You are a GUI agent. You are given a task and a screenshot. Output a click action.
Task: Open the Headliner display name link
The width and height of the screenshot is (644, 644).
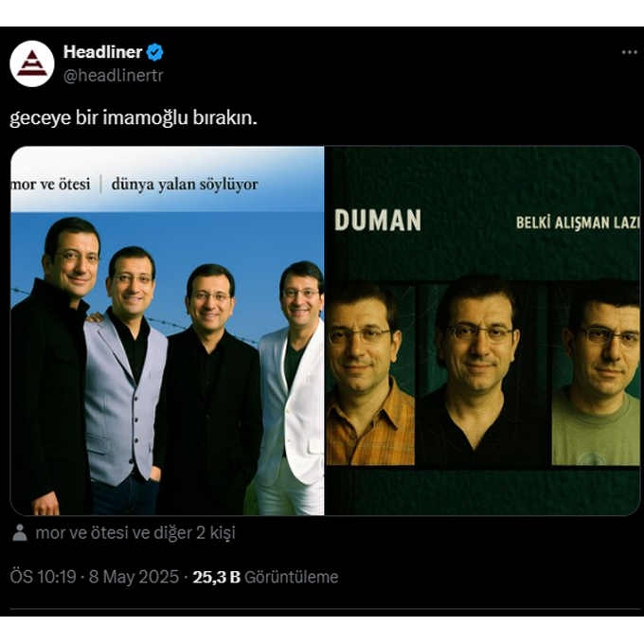[x=102, y=52]
